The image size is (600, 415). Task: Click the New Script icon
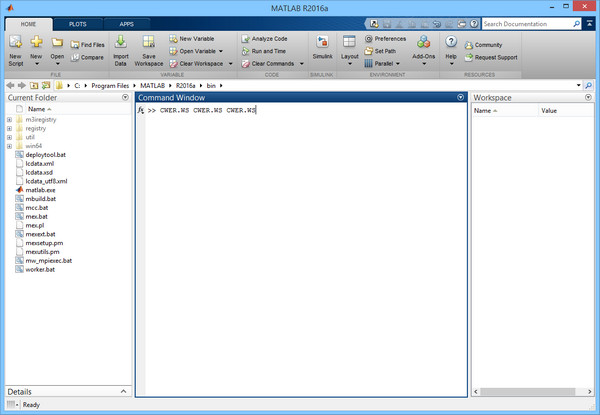point(15,47)
